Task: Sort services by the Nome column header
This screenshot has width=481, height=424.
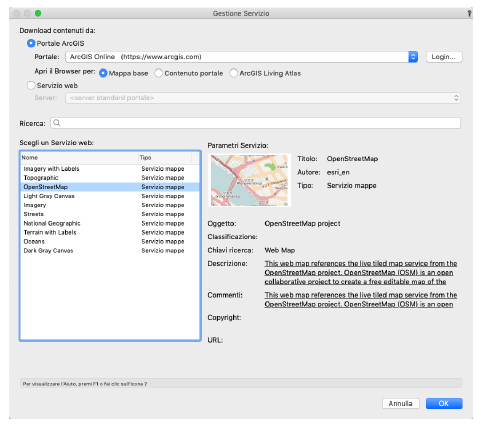Action: coord(79,157)
